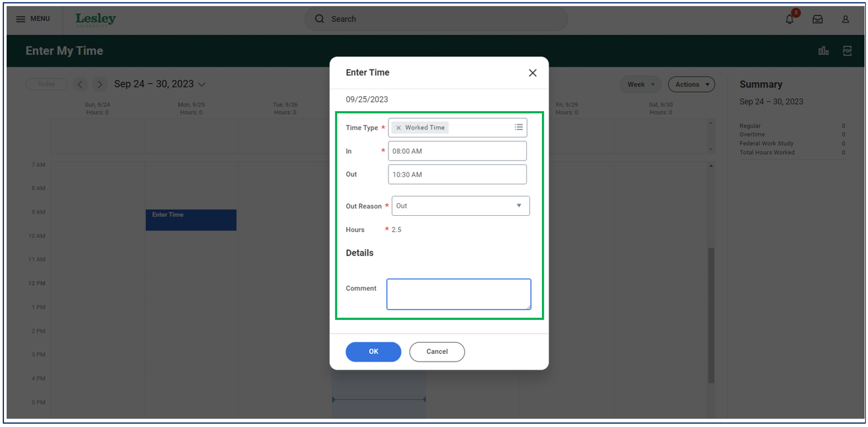This screenshot has height=427, width=868.
Task: Go to previous week arrow
Action: coord(80,85)
